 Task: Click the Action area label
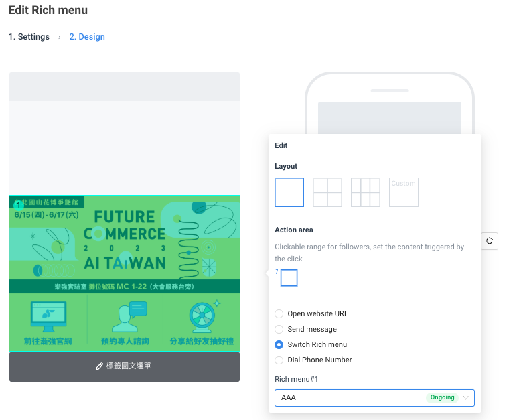point(294,230)
